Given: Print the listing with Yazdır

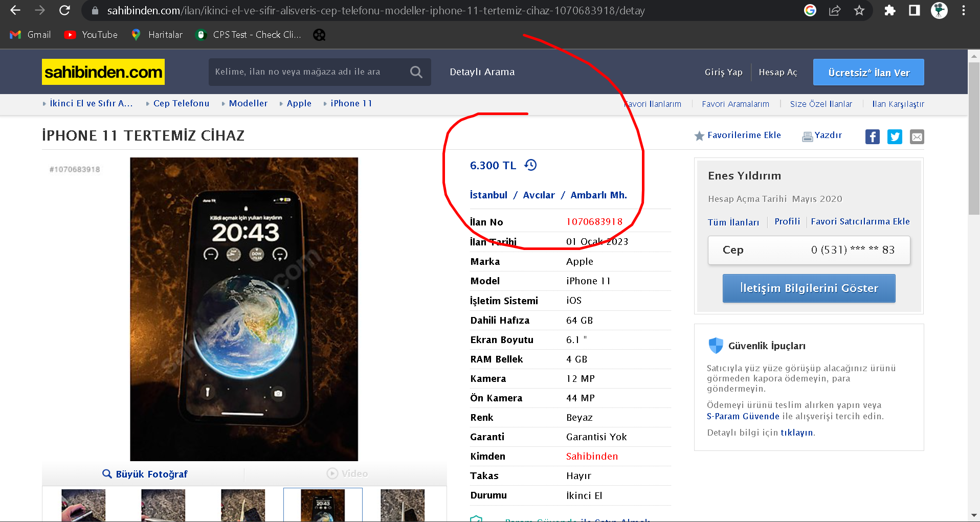Looking at the screenshot, I should [x=822, y=135].
